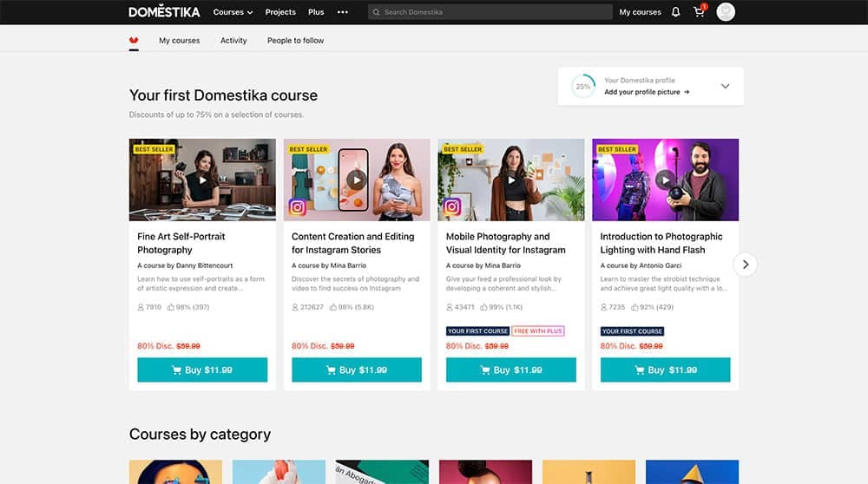
Task: Go to Projects in the top navigation
Action: pos(280,11)
